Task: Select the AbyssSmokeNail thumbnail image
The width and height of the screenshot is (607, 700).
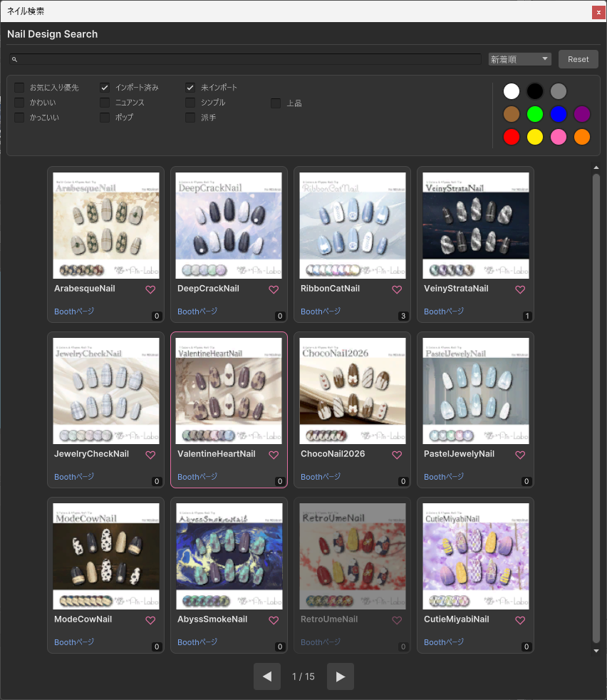Action: click(229, 556)
